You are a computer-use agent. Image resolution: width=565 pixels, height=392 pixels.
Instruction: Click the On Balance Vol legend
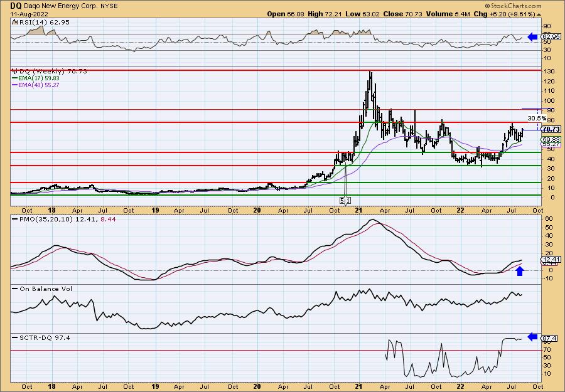(42, 289)
